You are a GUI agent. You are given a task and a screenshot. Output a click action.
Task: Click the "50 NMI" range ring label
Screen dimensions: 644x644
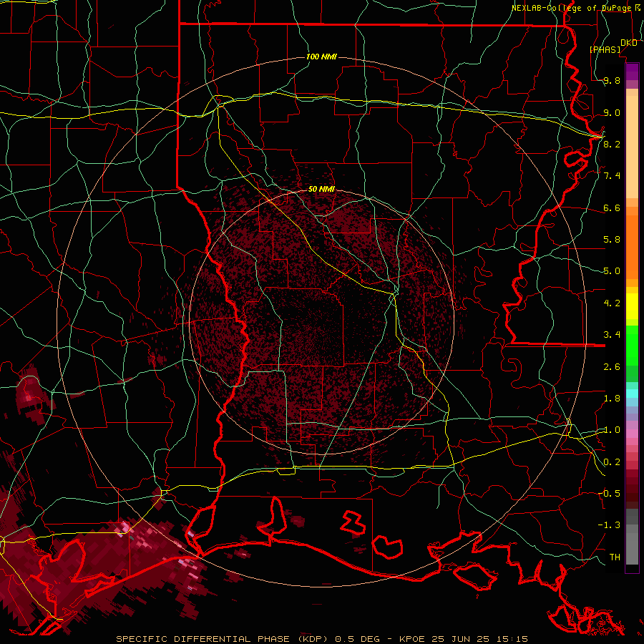(321, 189)
